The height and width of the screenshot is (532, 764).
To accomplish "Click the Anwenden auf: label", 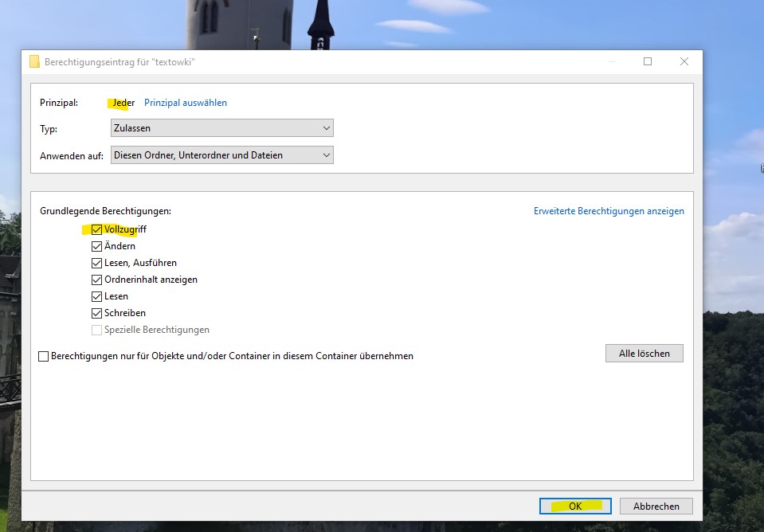I will (72, 156).
